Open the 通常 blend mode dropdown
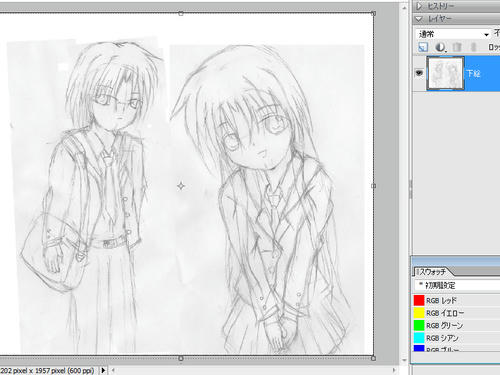Viewport: 500px width, 375px height. (453, 34)
